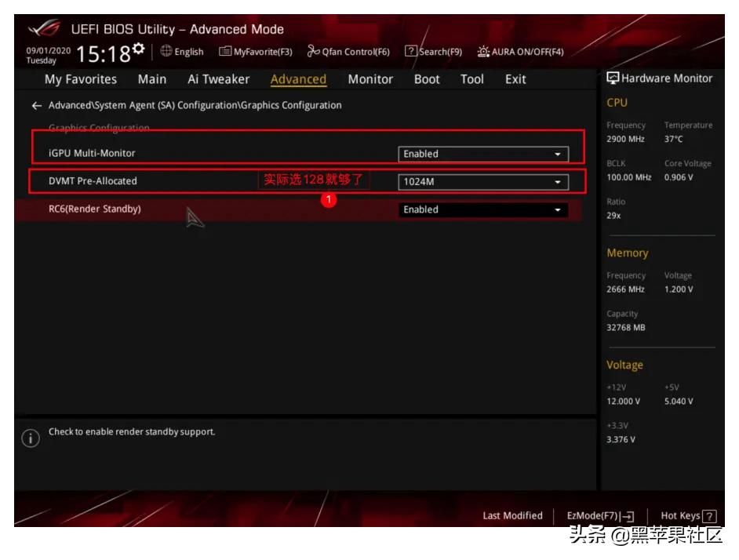Open the Exit tab

coord(515,79)
